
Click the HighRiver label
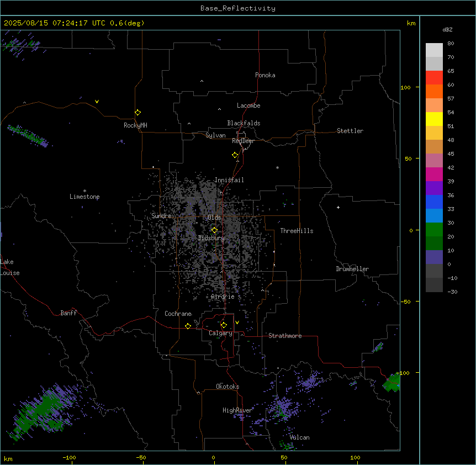(x=237, y=410)
